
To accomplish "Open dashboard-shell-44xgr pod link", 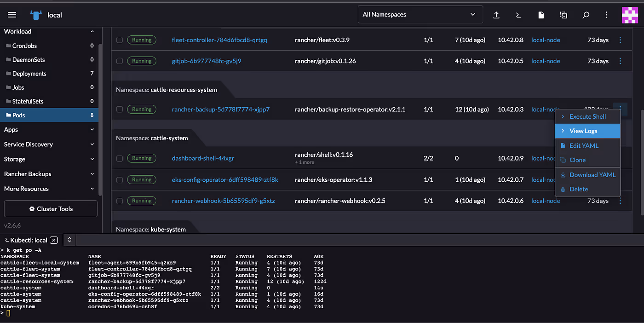I will 203,158.
